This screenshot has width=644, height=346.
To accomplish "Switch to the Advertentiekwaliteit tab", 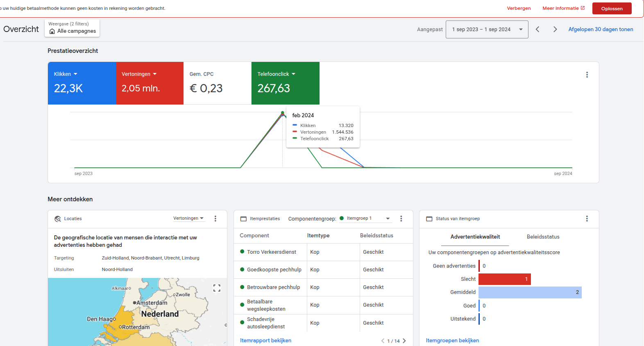I will pos(475,237).
